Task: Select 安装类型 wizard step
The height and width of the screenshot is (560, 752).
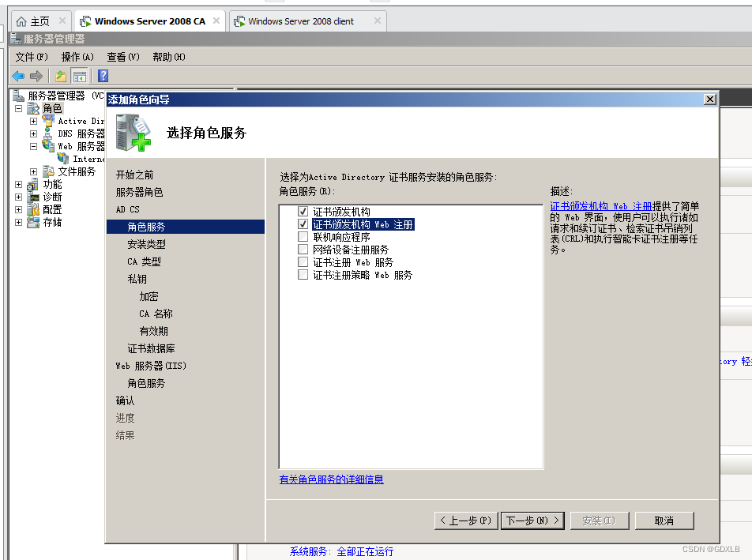Action: pyautogui.click(x=146, y=244)
